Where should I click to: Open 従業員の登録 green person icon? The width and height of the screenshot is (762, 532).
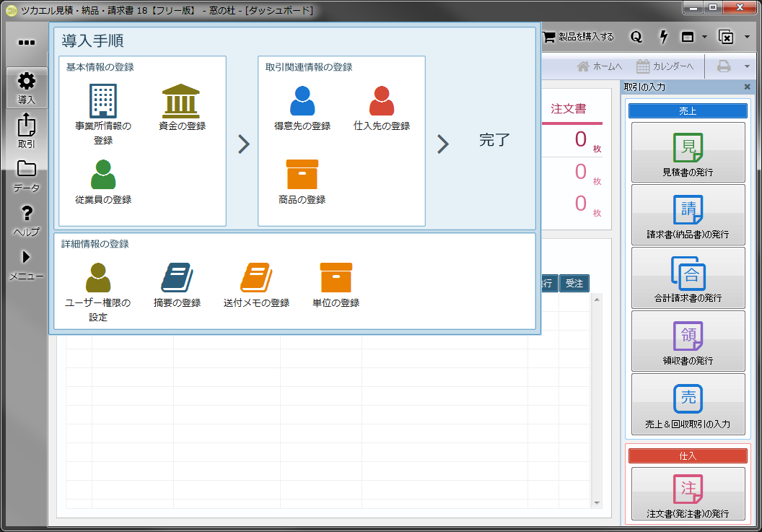(x=103, y=174)
